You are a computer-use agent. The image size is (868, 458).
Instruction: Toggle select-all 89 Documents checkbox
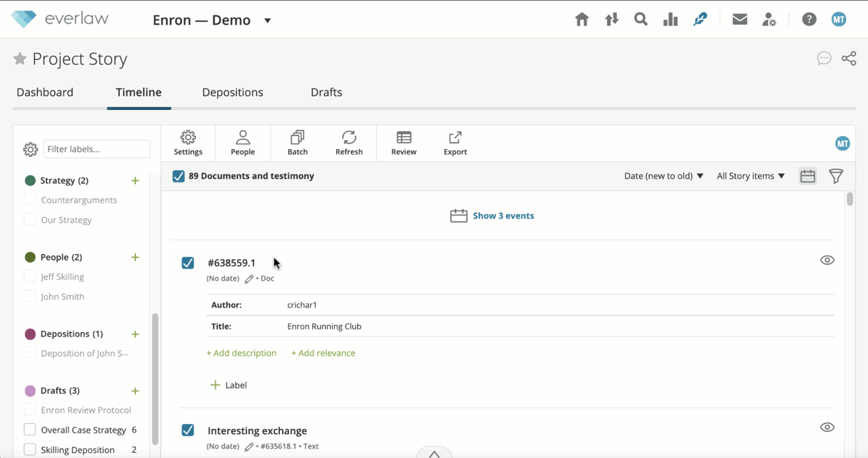coord(179,176)
